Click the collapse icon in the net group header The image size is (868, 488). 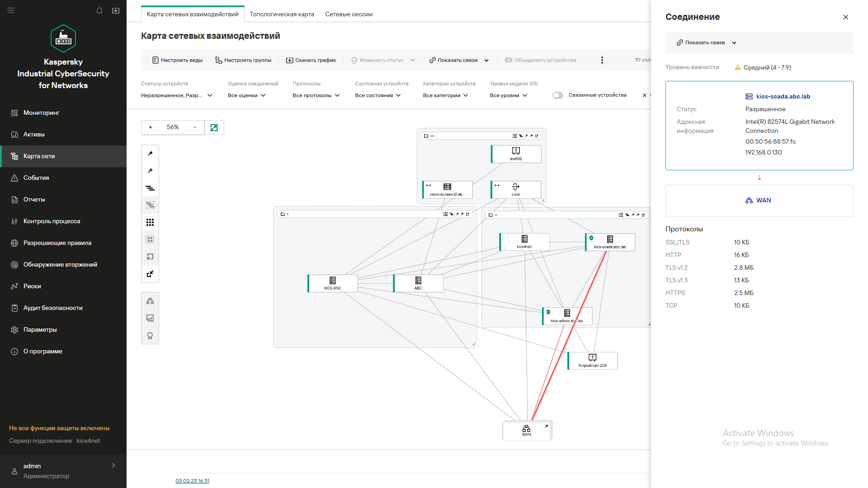(x=537, y=136)
